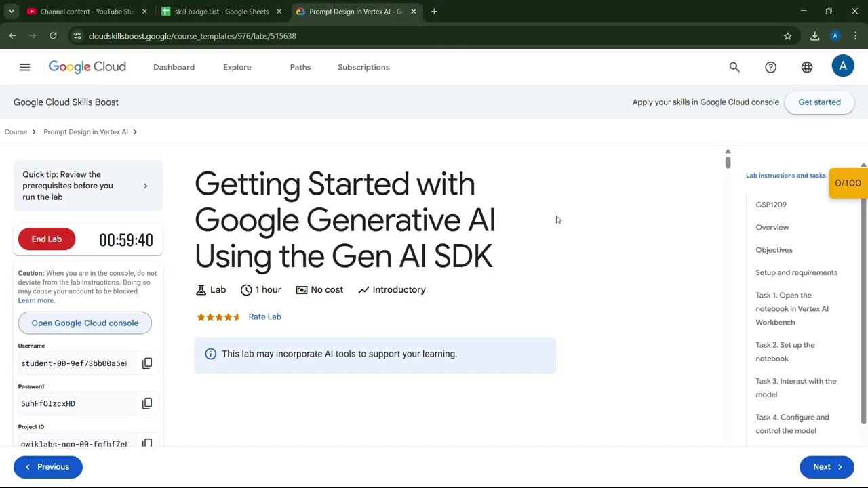Screen dimensions: 868x488
Task: Click the main content scrollbar thumb
Action: pyautogui.click(x=728, y=161)
